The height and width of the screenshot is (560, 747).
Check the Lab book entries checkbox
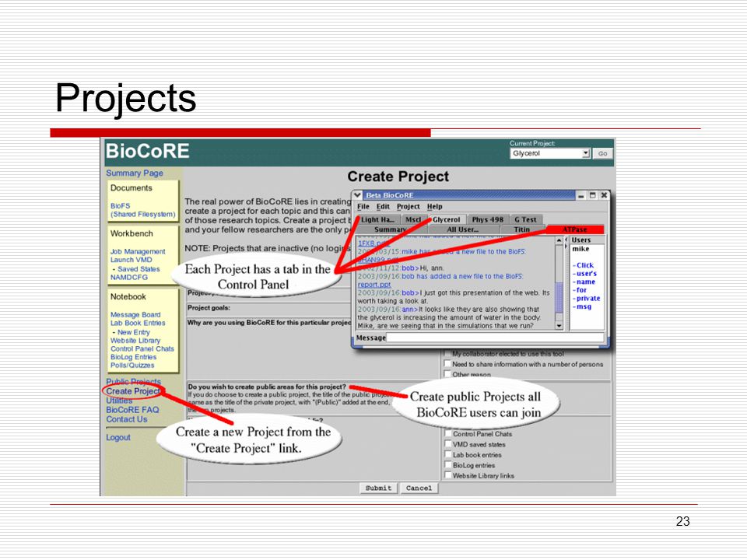[x=448, y=455]
